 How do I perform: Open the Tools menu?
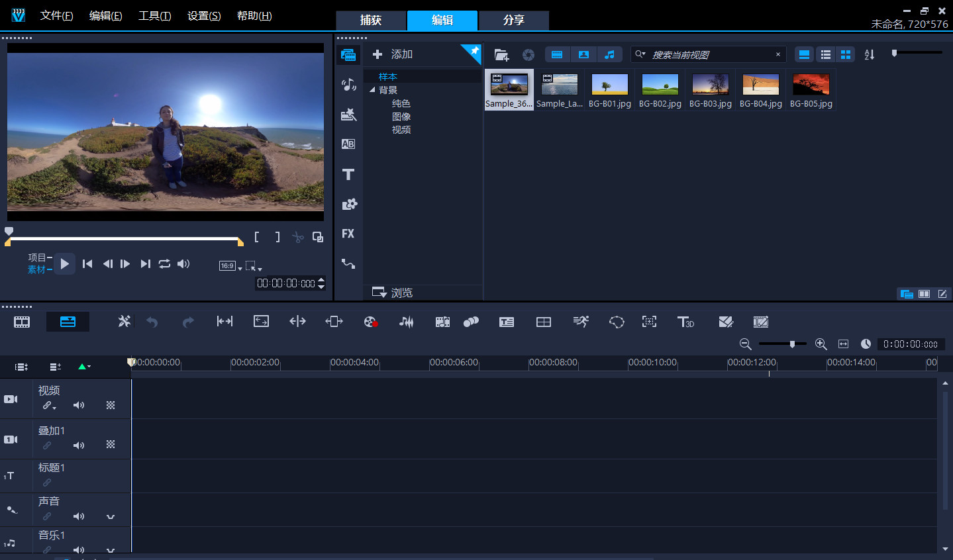(154, 15)
